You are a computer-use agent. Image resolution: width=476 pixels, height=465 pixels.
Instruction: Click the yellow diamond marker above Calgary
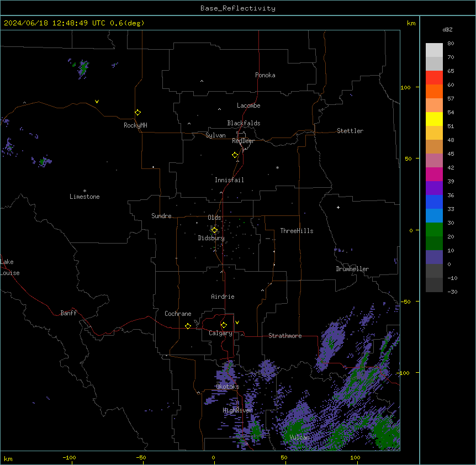point(224,325)
